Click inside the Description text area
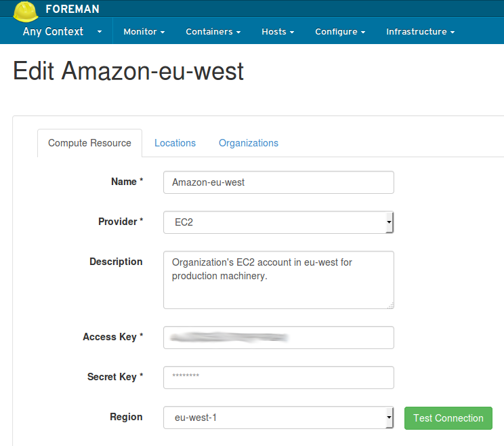504x446 pixels. (278, 280)
